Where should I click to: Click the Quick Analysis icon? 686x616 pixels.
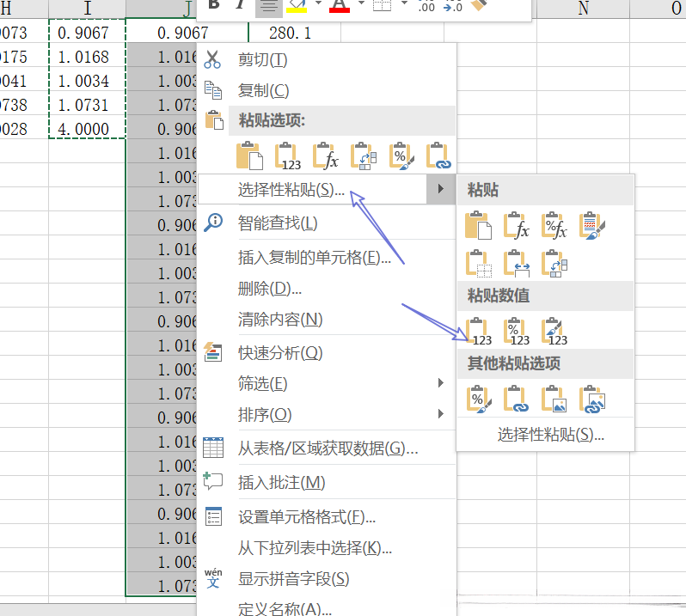coord(213,352)
